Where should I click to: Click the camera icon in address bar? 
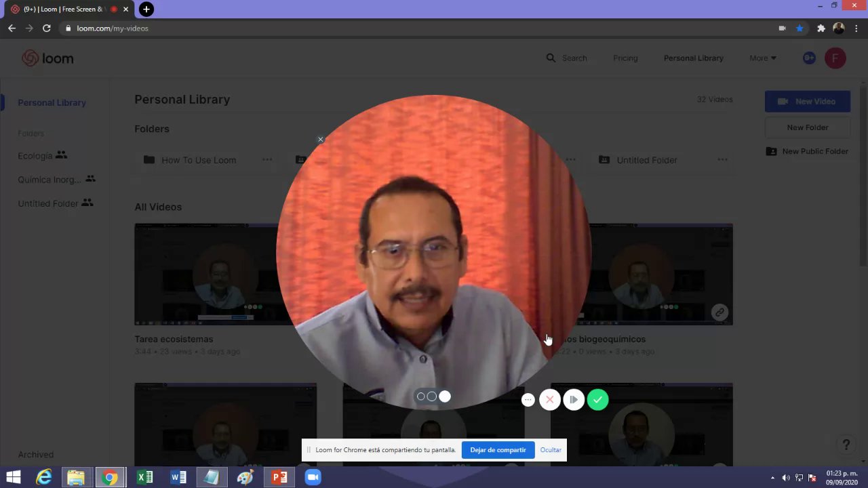point(782,28)
